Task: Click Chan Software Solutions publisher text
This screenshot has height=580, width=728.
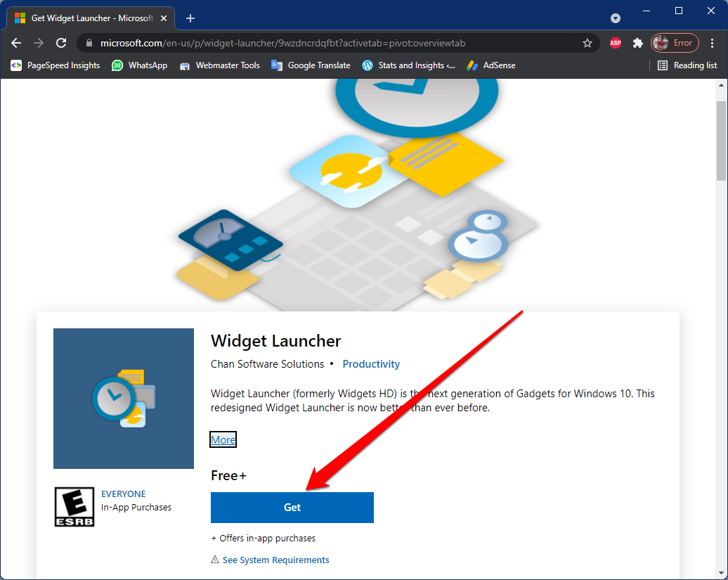Action: click(268, 364)
